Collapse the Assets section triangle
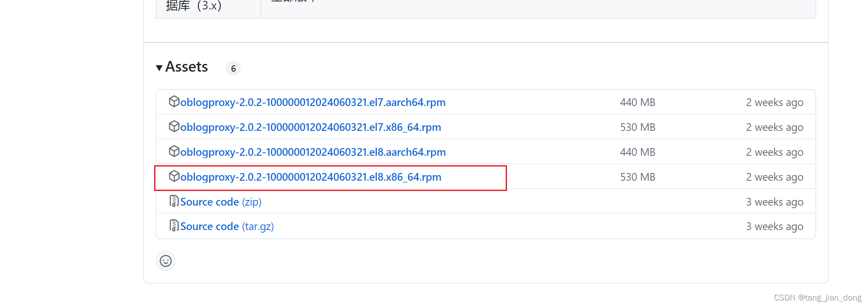Image resolution: width=868 pixels, height=306 pixels. 159,68
